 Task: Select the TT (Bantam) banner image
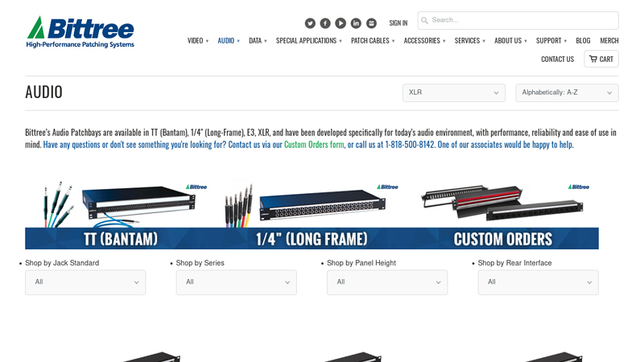click(120, 214)
